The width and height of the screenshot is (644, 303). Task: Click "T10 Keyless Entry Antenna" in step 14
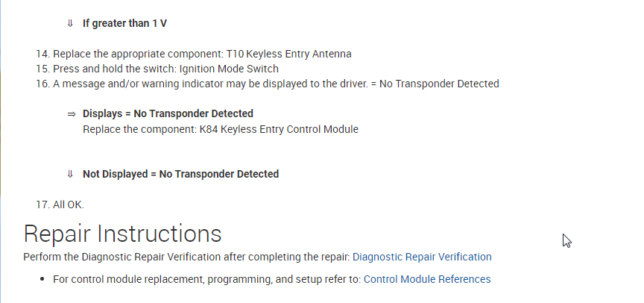click(290, 54)
